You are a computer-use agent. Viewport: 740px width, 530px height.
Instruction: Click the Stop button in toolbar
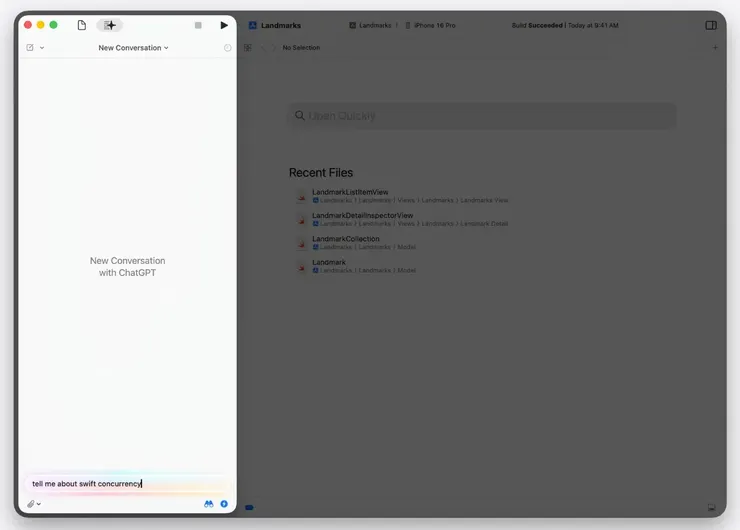(x=198, y=25)
